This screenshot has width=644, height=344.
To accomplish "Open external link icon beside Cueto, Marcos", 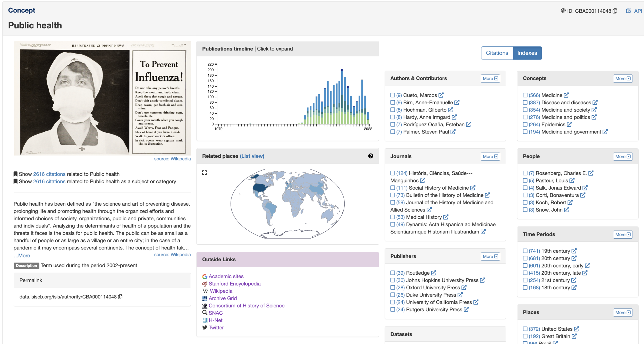I will click(x=441, y=95).
